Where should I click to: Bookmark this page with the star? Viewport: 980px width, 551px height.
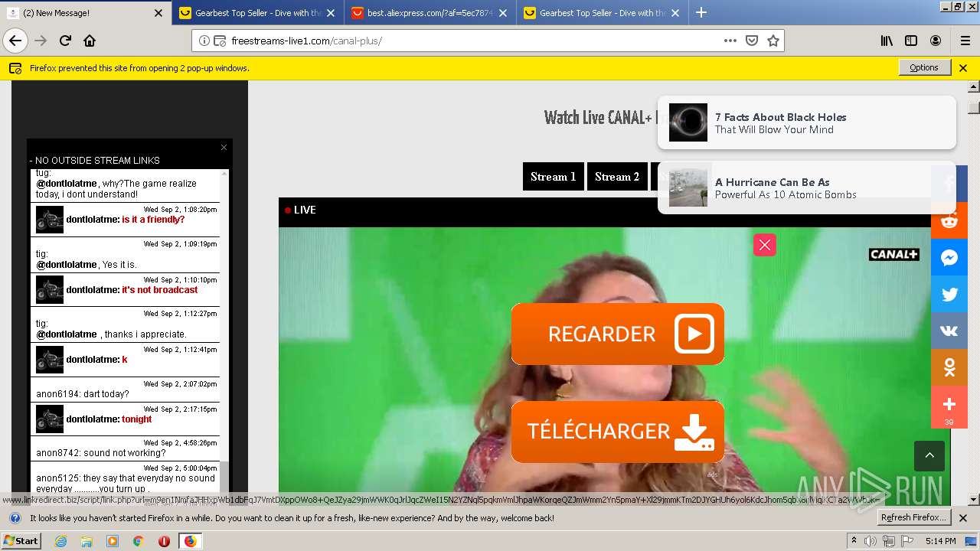coord(773,41)
